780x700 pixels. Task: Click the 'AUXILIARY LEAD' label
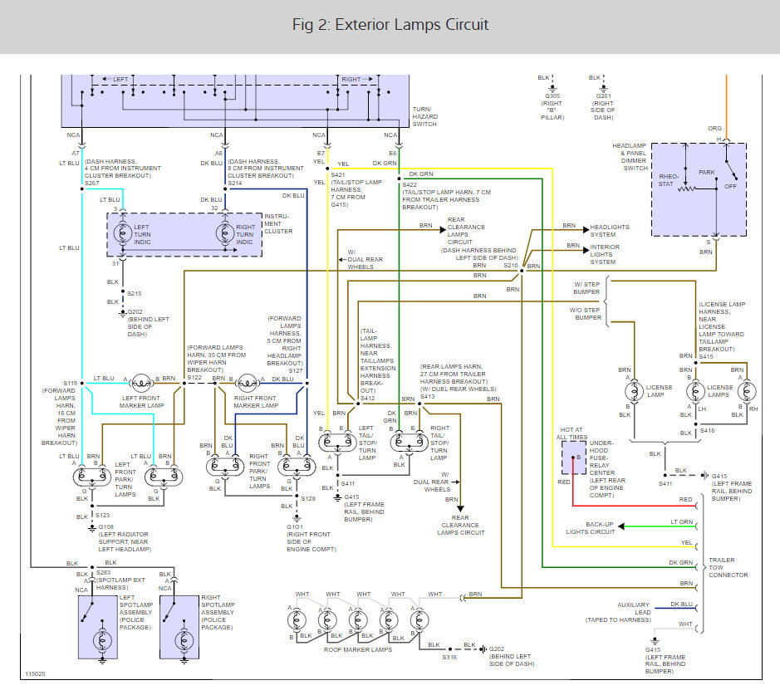pyautogui.click(x=633, y=609)
